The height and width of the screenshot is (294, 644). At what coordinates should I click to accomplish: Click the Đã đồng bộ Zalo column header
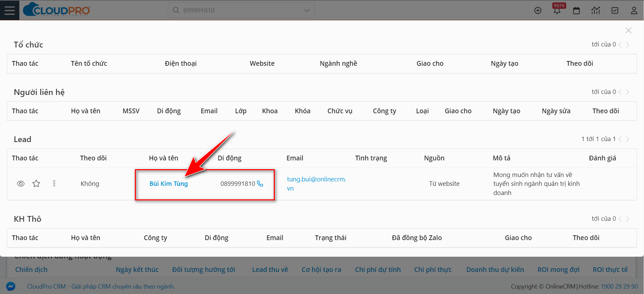pyautogui.click(x=417, y=238)
